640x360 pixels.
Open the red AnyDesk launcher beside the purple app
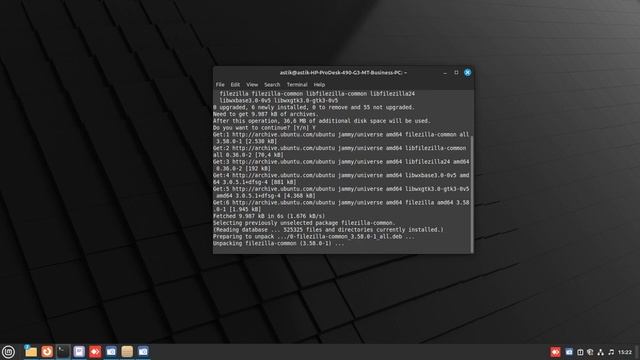coord(95,351)
